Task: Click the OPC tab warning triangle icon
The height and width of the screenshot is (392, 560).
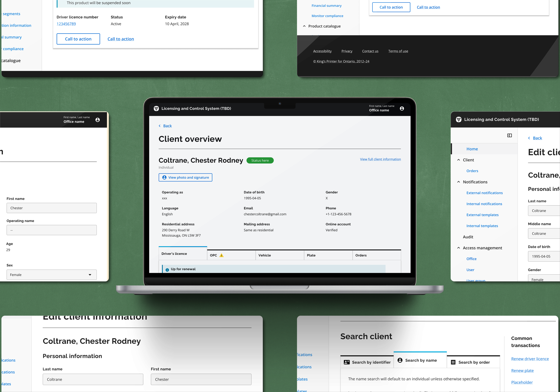Action: coord(221,255)
